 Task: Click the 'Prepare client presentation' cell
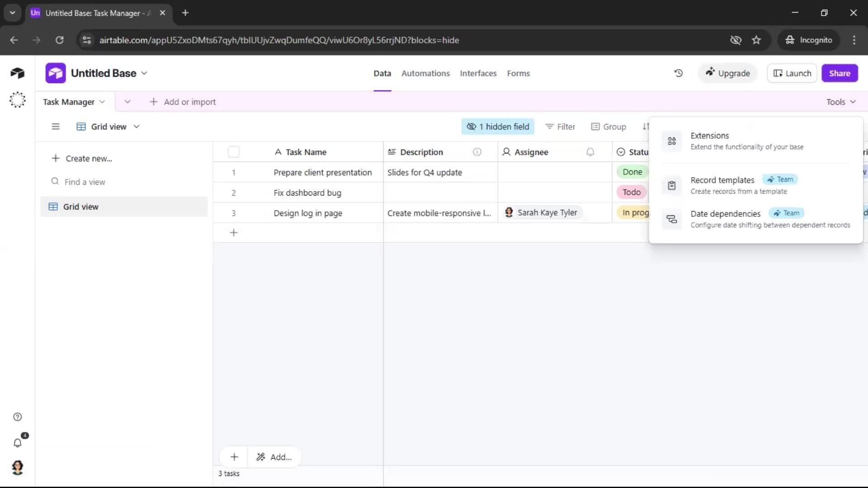pyautogui.click(x=323, y=172)
